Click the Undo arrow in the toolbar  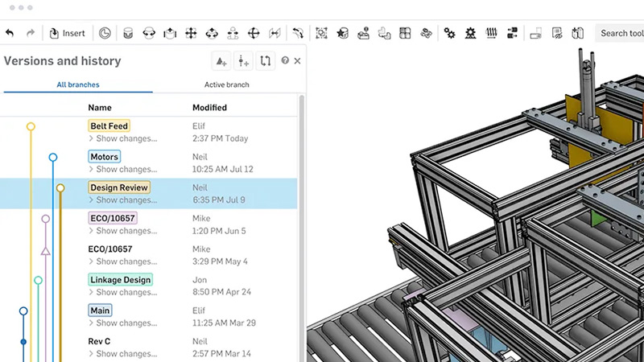[10, 33]
